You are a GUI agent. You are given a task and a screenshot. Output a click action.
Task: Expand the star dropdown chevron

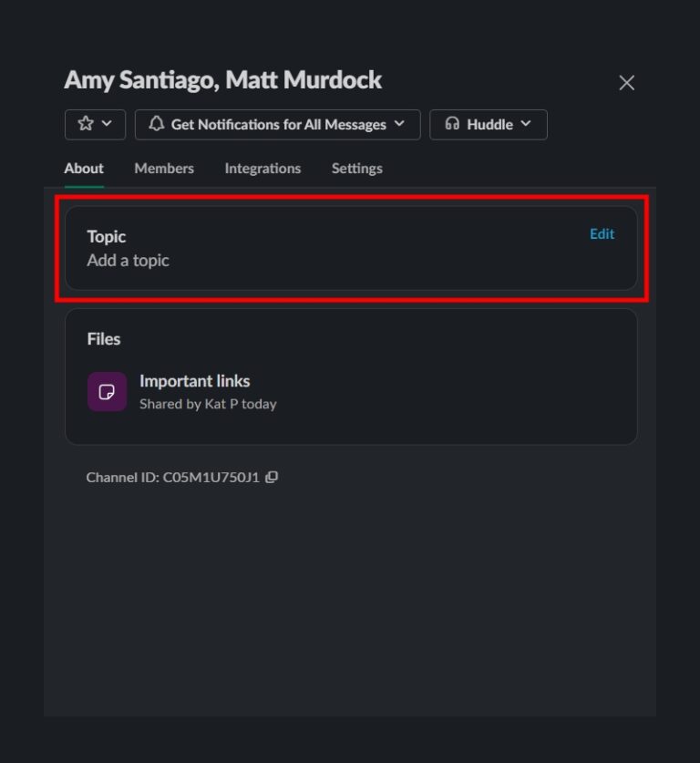tap(104, 124)
